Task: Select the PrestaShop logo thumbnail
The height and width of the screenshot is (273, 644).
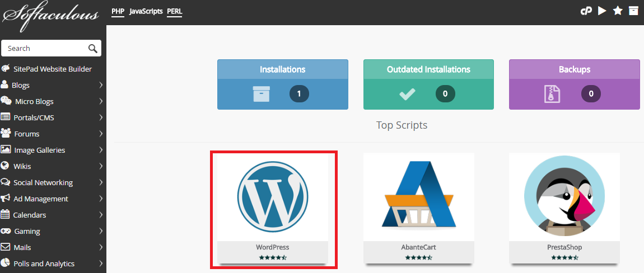Action: click(x=564, y=197)
